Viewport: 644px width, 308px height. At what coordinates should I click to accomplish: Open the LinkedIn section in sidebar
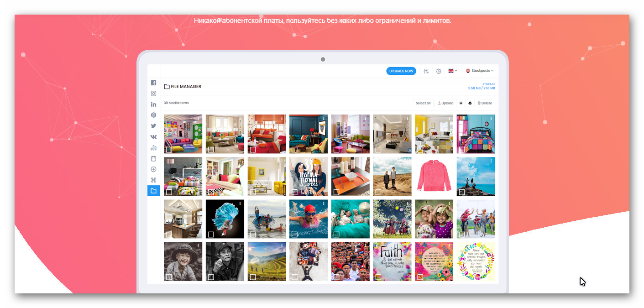(153, 104)
